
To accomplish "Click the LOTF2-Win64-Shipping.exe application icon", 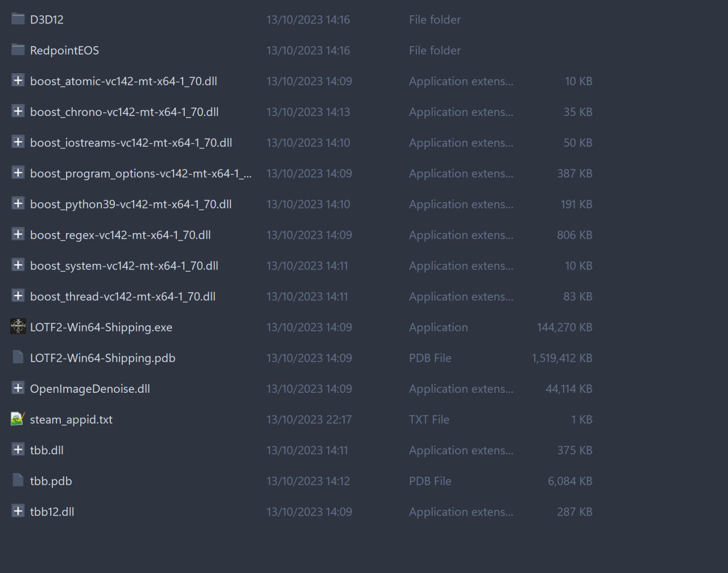I will point(18,327).
